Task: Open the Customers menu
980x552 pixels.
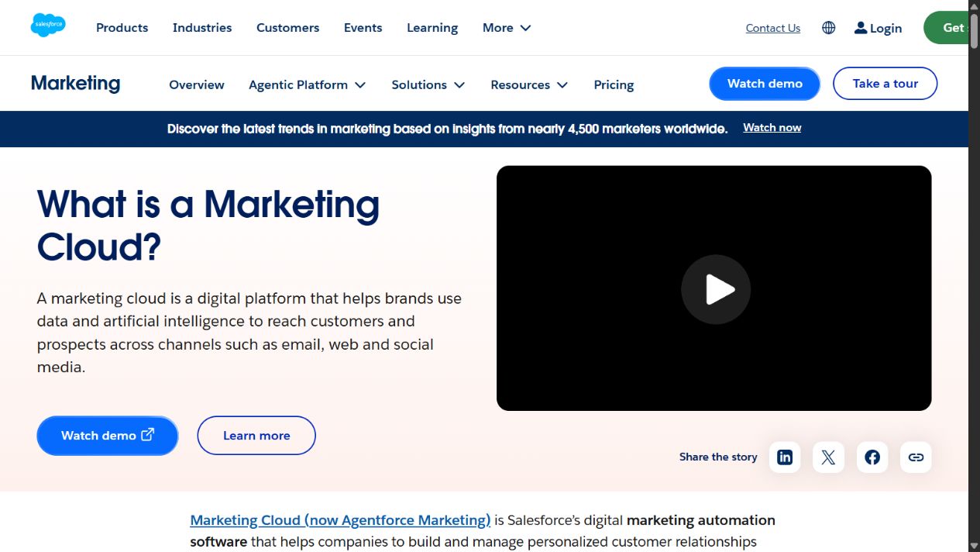Action: (x=287, y=28)
